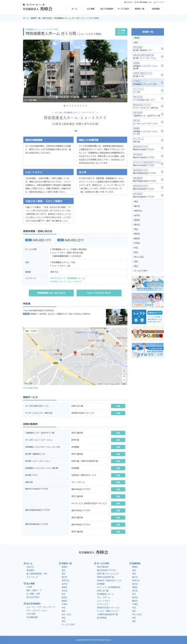Click the 求人情報はこちら teal button
Image resolution: width=187 pixels, height=644 pixels.
(x=121, y=32)
